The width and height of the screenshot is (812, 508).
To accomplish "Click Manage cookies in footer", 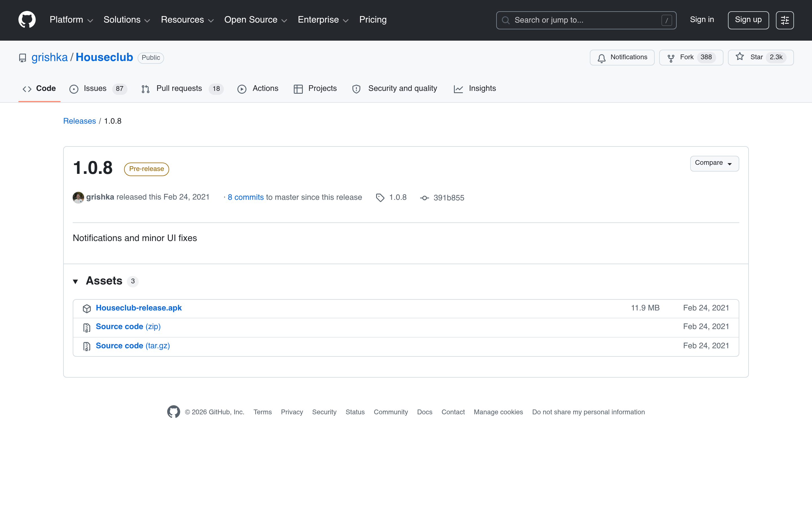I will tap(498, 412).
